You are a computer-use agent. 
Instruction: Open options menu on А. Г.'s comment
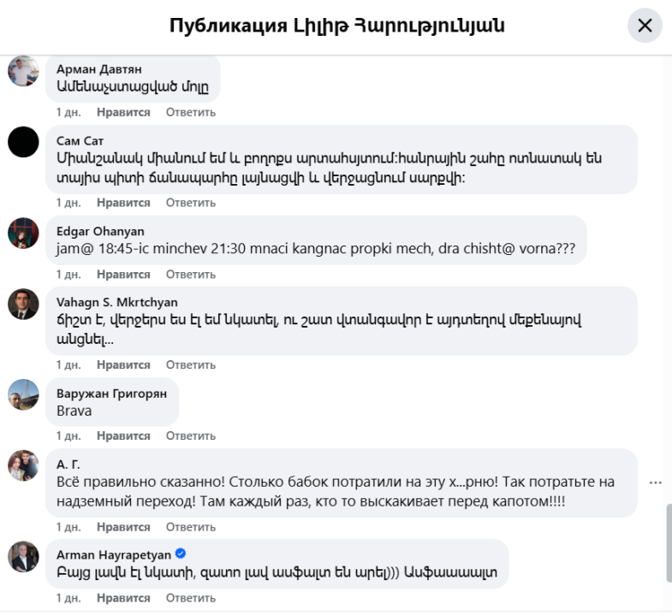(x=656, y=483)
